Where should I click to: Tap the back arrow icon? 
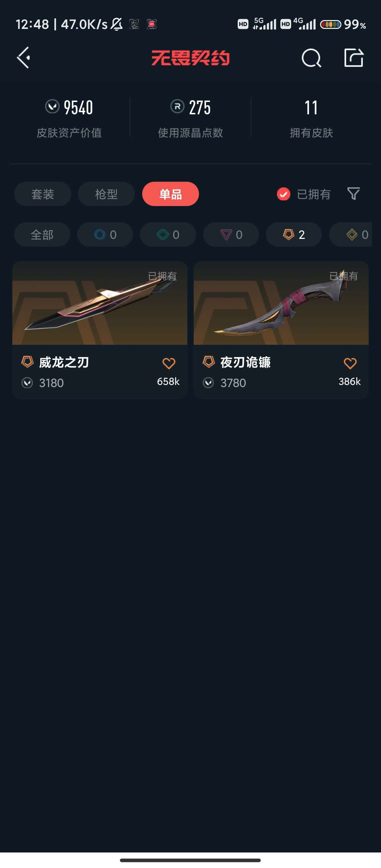click(x=23, y=58)
